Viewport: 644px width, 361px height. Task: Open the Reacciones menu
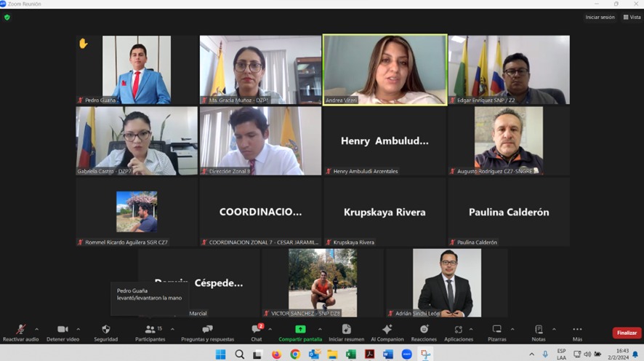[424, 330]
